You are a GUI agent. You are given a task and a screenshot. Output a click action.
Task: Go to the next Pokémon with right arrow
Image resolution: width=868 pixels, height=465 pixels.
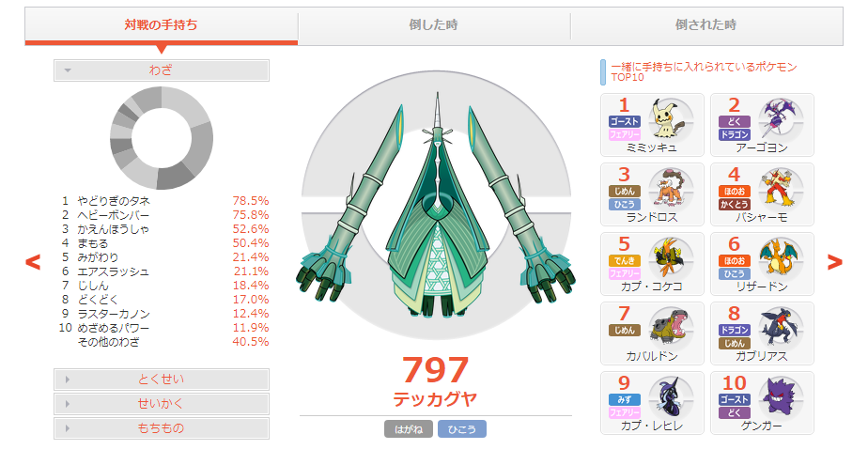pyautogui.click(x=835, y=262)
